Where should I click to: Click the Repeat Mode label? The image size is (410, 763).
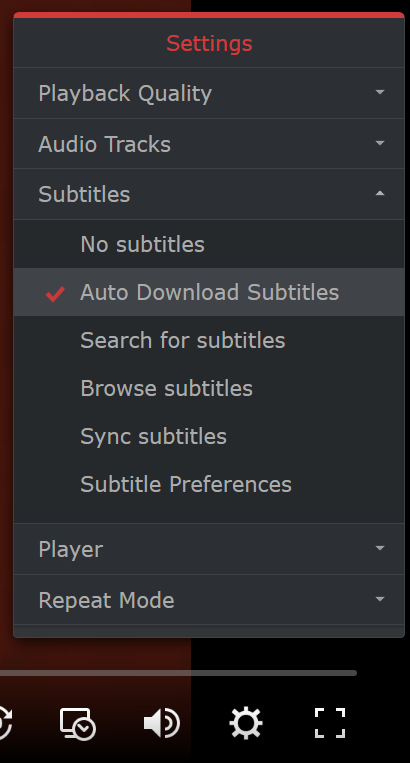pos(106,600)
